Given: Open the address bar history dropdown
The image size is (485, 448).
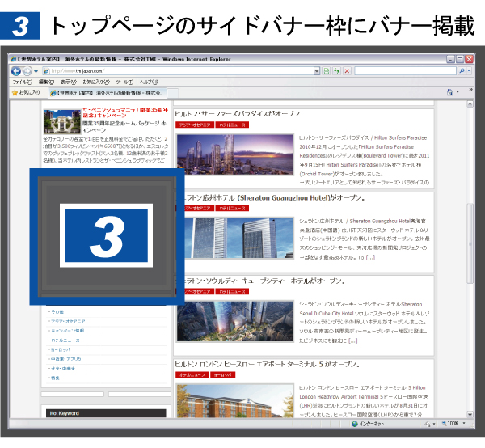Looking at the screenshot, I should 316,71.
